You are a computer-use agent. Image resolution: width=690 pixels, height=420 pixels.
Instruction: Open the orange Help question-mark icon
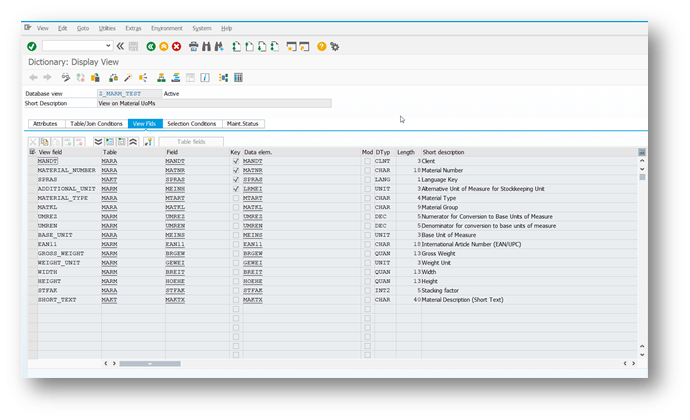322,46
